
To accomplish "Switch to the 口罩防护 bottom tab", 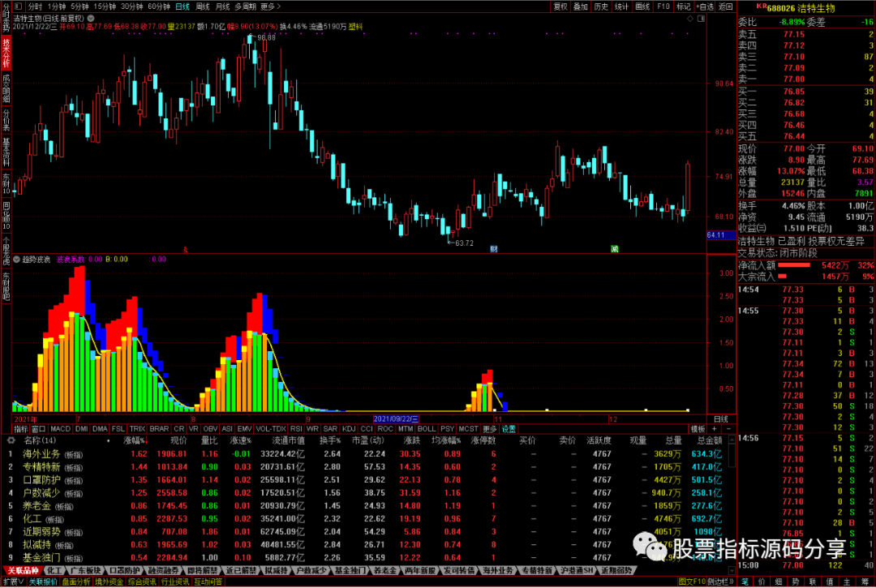I will tap(124, 571).
